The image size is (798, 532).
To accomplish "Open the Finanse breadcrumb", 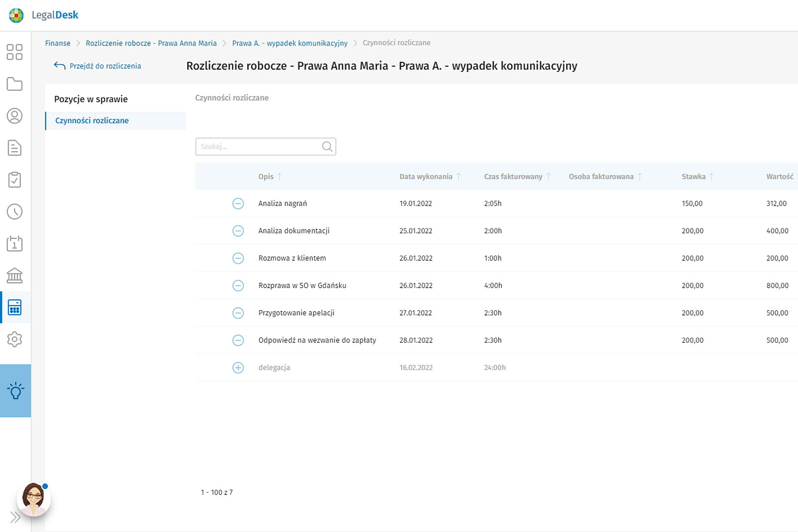I will point(58,43).
